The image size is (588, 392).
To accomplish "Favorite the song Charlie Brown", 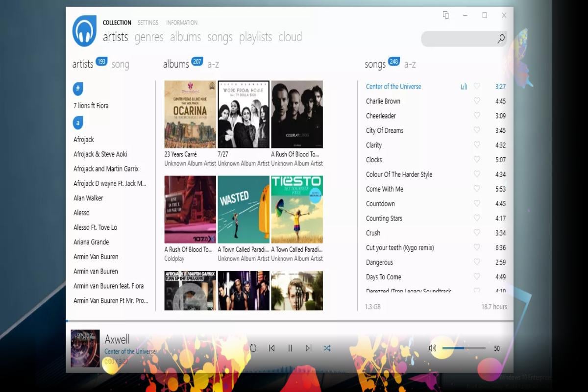I will [477, 101].
